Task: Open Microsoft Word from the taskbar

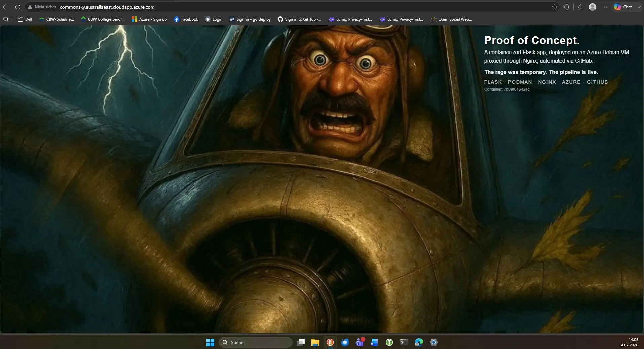Action: point(374,342)
